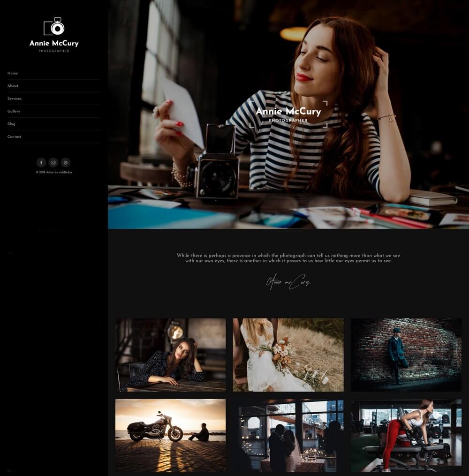
Task: Navigate to the Gallery menu item
Action: coord(14,111)
